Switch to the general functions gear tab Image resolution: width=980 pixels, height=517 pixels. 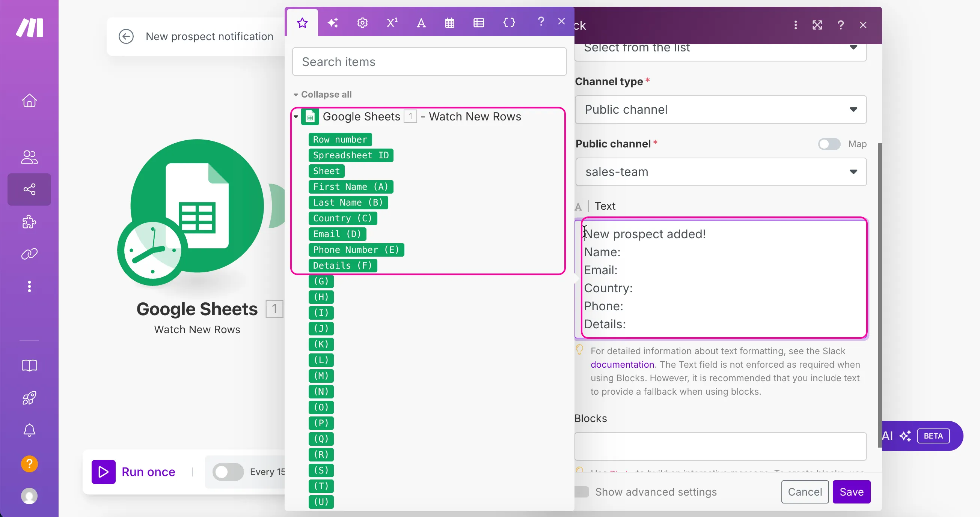tap(362, 23)
